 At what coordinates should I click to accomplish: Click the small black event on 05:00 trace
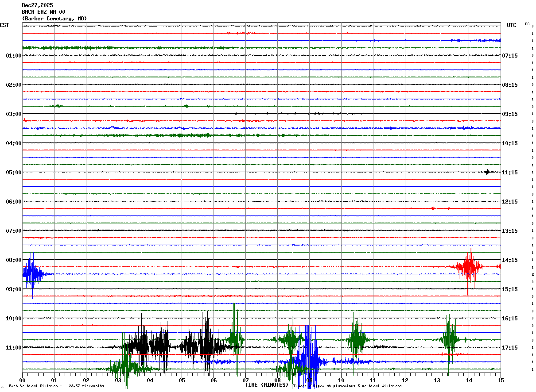[x=487, y=172]
